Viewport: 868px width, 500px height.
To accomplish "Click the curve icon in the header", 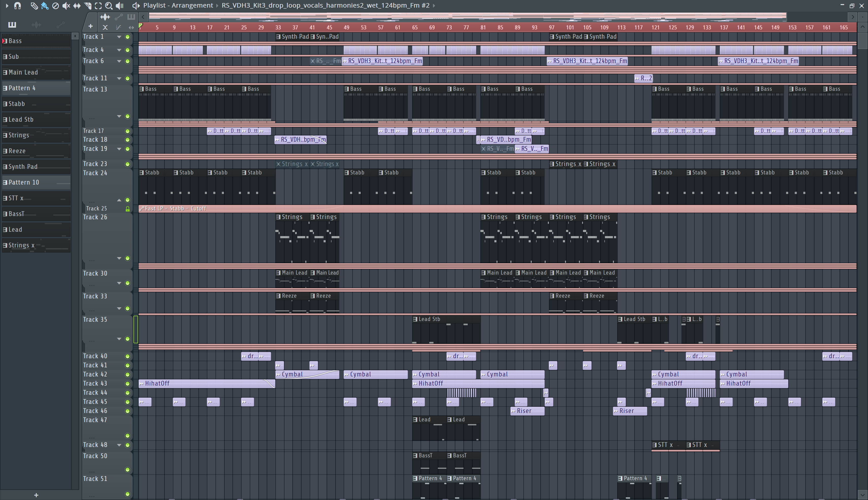I will (x=118, y=27).
